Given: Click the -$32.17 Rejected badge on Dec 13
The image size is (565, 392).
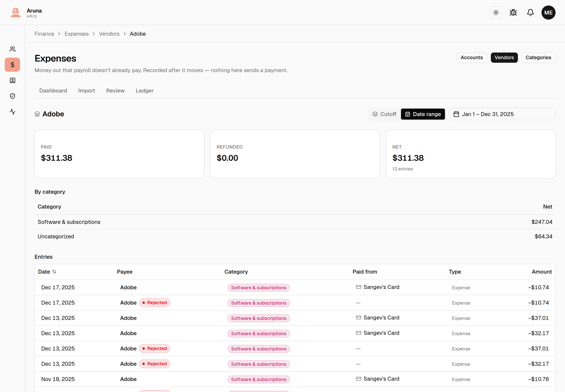Looking at the screenshot, I should coord(155,364).
